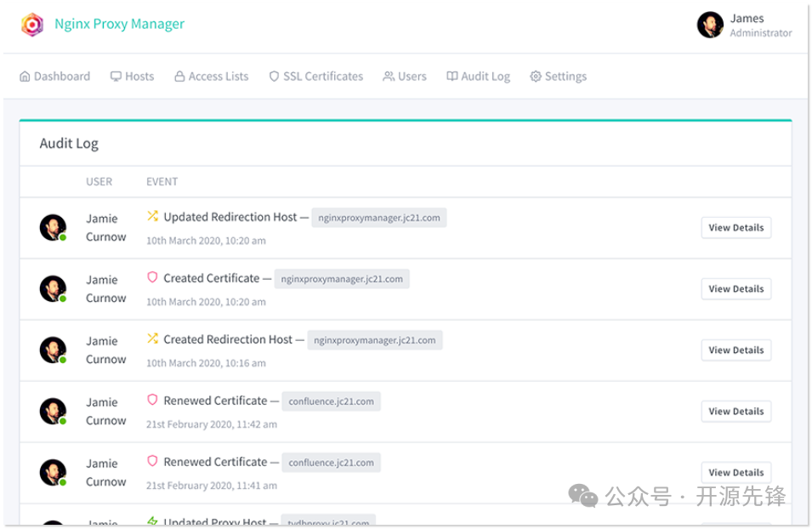Click James's administrator profile avatar
The width and height of the screenshot is (812, 529).
pos(710,25)
